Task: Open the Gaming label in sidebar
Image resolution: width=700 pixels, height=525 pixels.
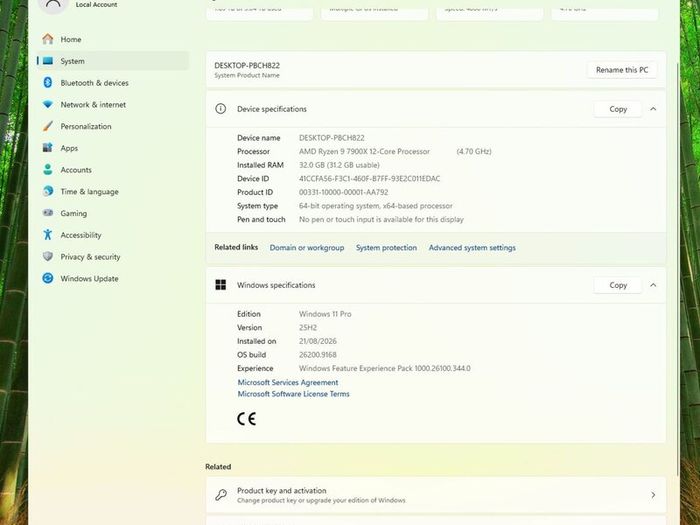Action: pyautogui.click(x=74, y=213)
